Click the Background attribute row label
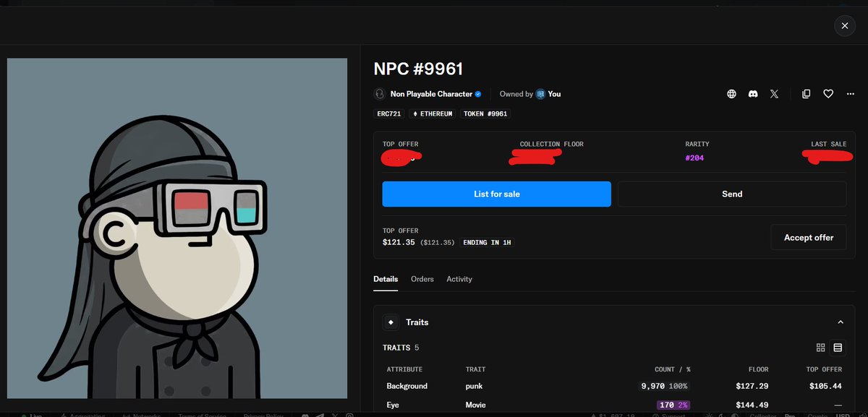The width and height of the screenshot is (868, 417). pyautogui.click(x=407, y=386)
